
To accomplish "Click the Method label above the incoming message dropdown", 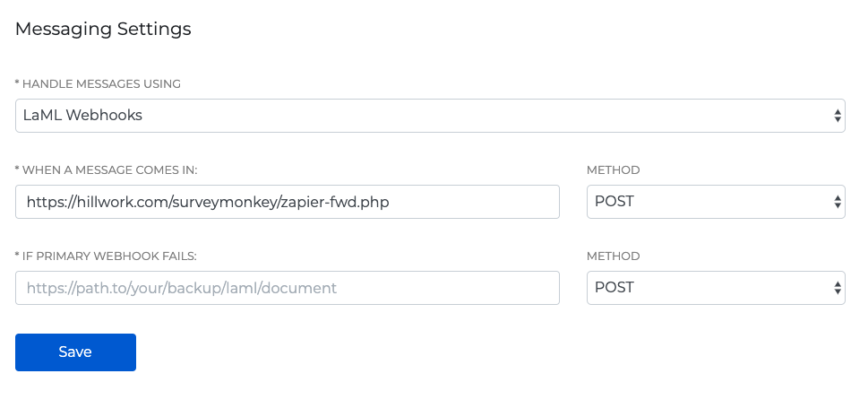I will [614, 170].
